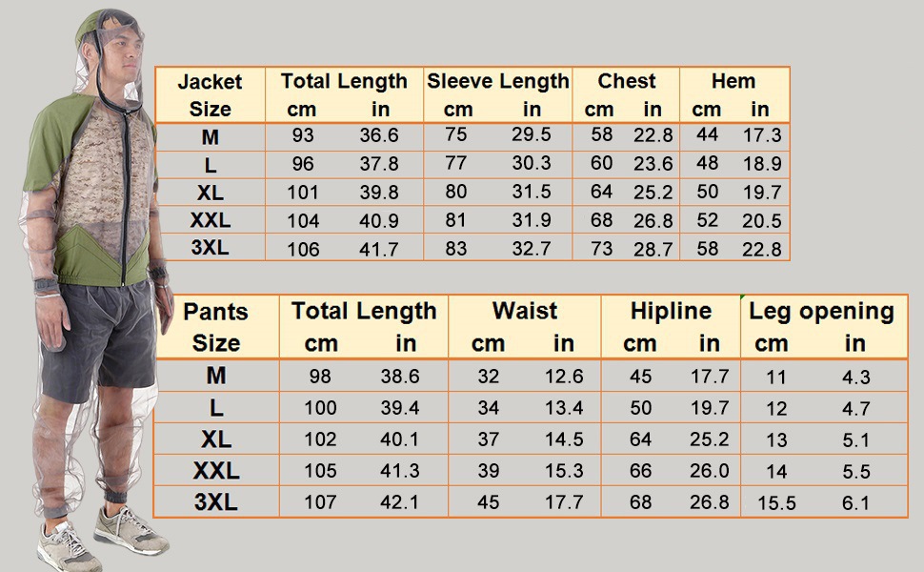This screenshot has width=924, height=572.
Task: Click the "Leg opening" column header
Action: click(821, 311)
